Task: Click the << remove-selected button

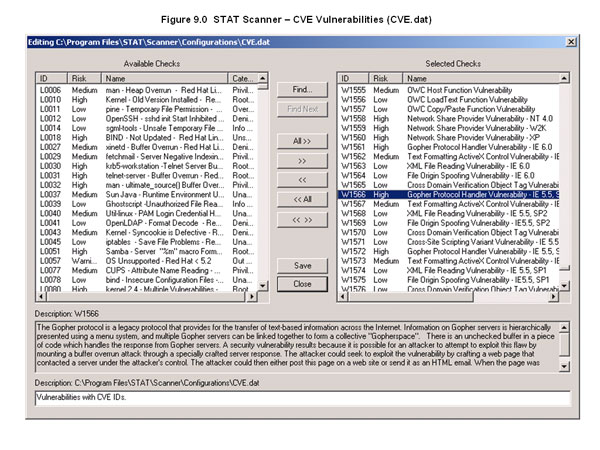Action: [x=302, y=180]
